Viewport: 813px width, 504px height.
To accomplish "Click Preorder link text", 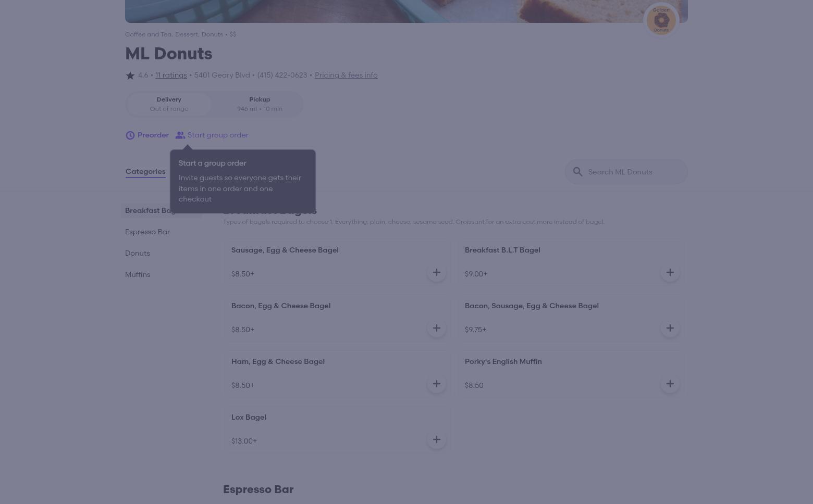I will (x=153, y=135).
